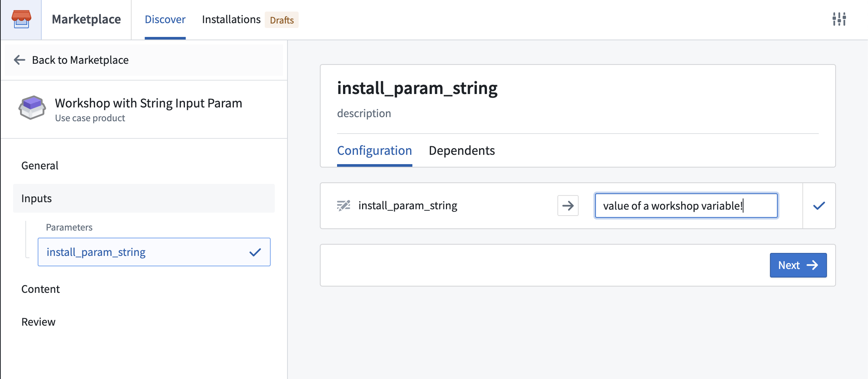Image resolution: width=868 pixels, height=379 pixels.
Task: Open the General section
Action: [144, 166]
